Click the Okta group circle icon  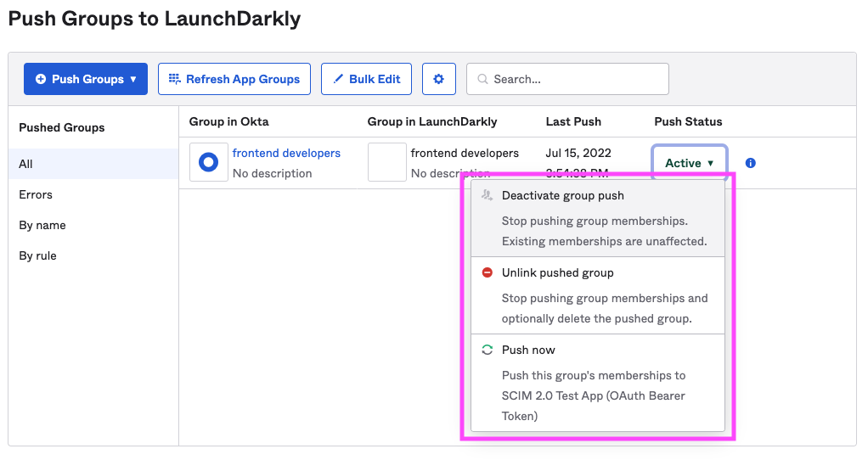[208, 163]
